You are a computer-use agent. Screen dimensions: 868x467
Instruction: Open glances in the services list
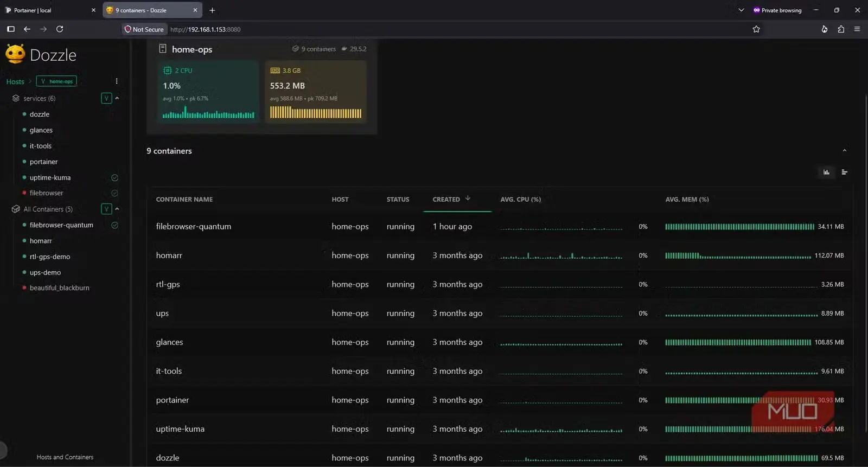(x=41, y=130)
